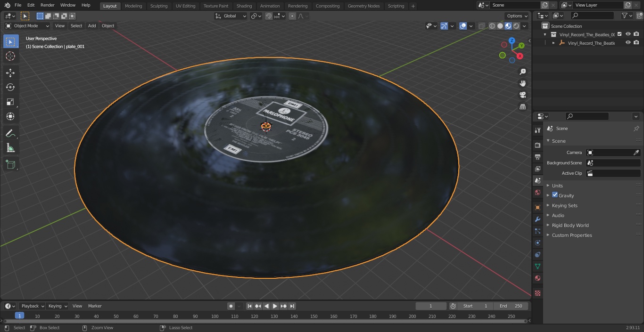644x332 pixels.
Task: Open the Texture properties tab
Action: coord(537,293)
